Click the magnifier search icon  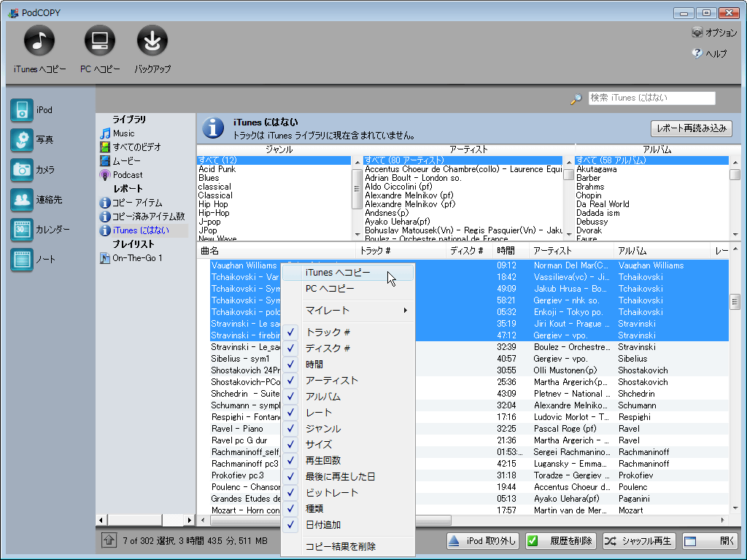pos(576,98)
